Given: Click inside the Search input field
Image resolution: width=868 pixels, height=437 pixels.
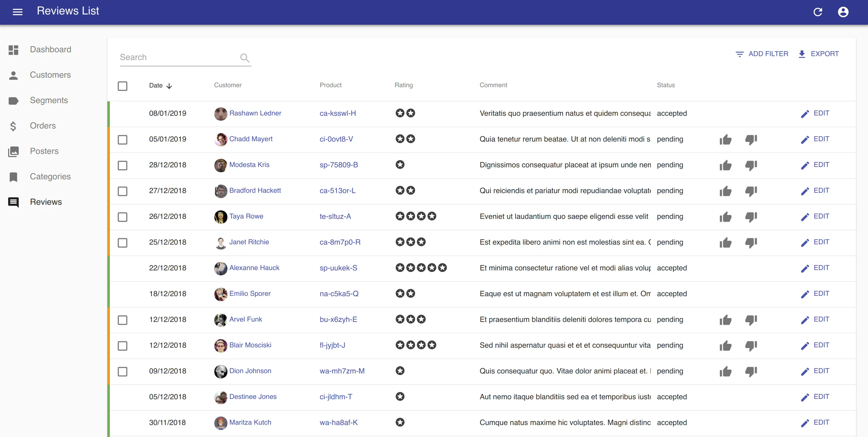Looking at the screenshot, I should tap(177, 57).
